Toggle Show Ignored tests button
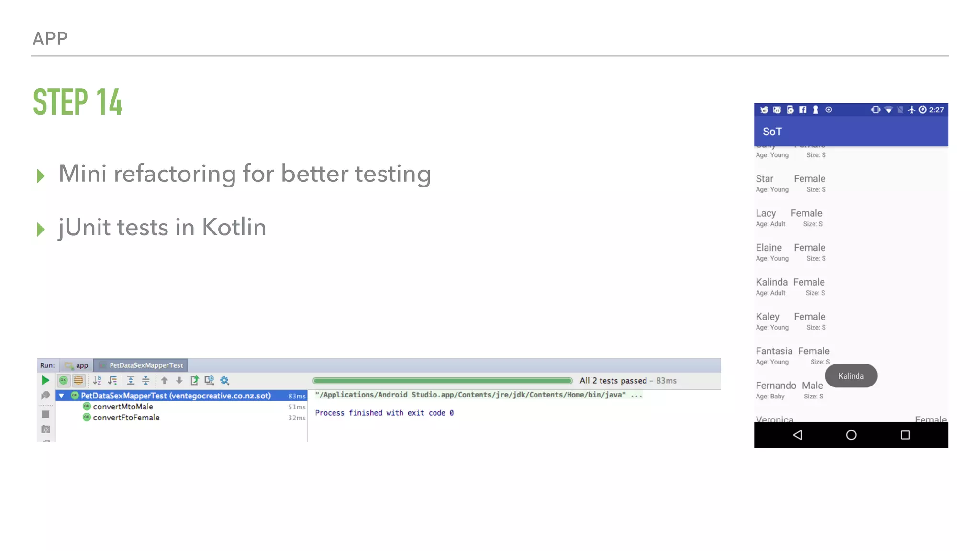The width and height of the screenshot is (980, 551). tap(78, 380)
